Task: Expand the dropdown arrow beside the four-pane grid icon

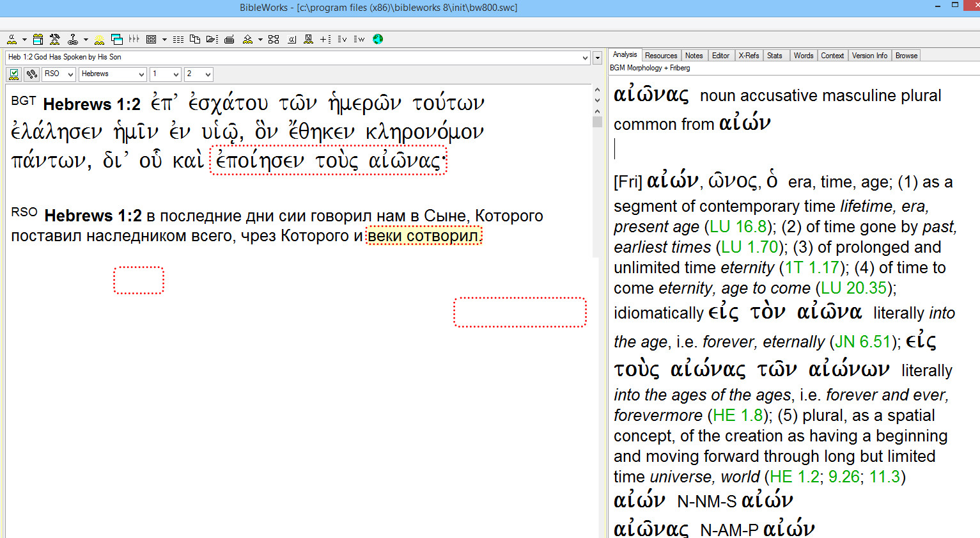Action: (x=164, y=40)
